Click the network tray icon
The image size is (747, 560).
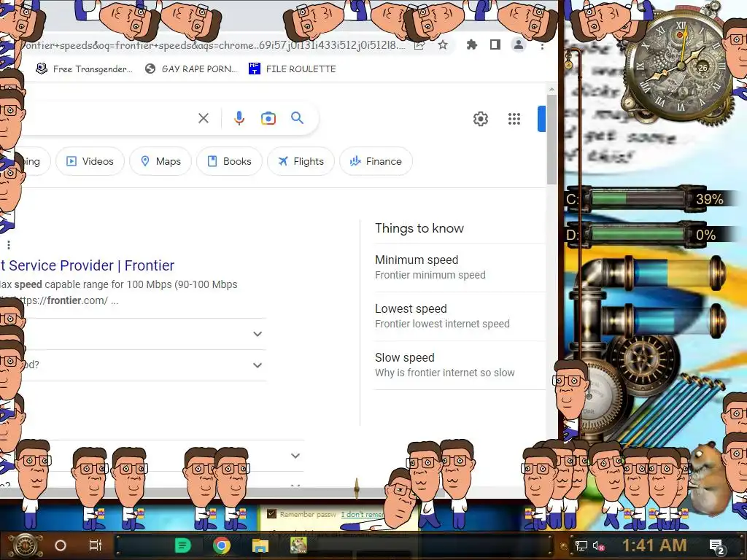point(581,545)
